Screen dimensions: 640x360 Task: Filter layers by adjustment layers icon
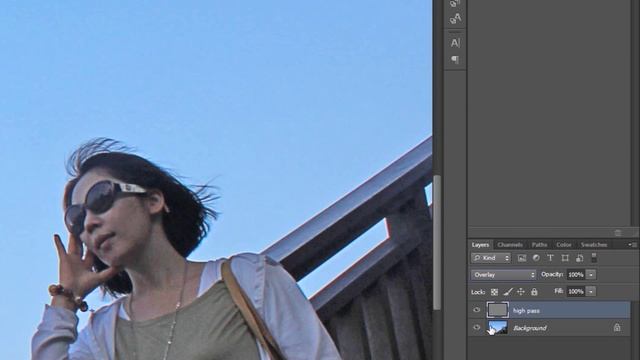[x=536, y=258]
